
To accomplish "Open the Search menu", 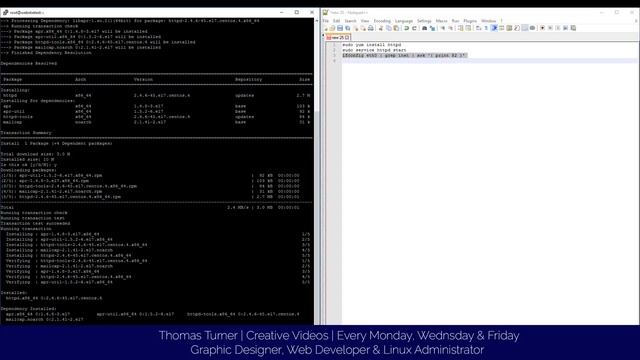I will [350, 21].
